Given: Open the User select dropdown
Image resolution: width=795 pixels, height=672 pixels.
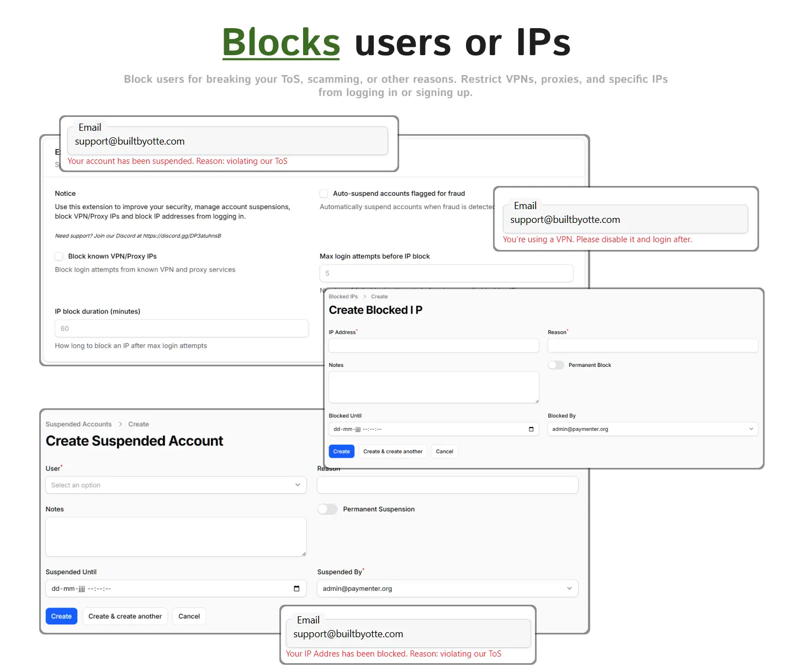Looking at the screenshot, I should 176,485.
